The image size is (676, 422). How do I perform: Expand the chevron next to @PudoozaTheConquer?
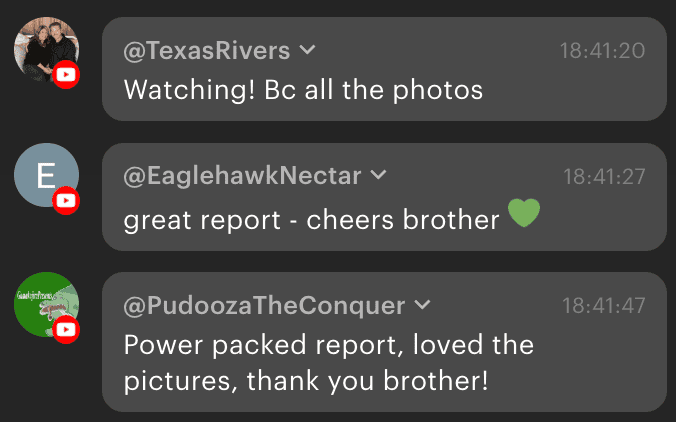pos(422,304)
